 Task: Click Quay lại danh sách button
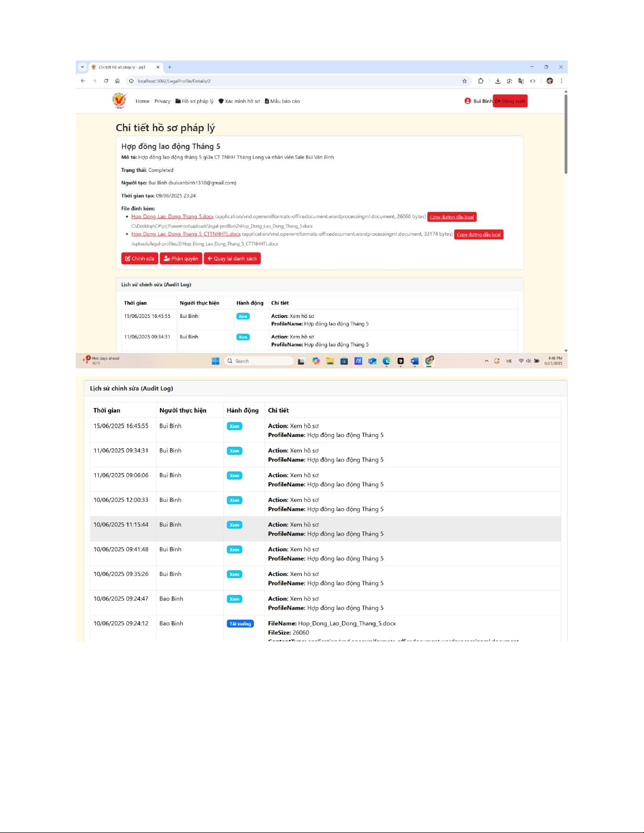click(232, 259)
